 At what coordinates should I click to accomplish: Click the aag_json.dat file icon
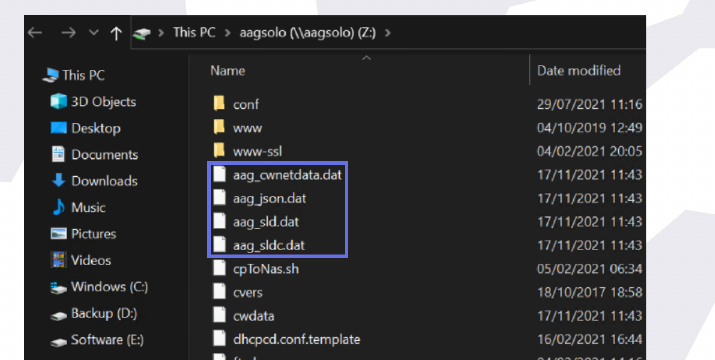click(219, 198)
